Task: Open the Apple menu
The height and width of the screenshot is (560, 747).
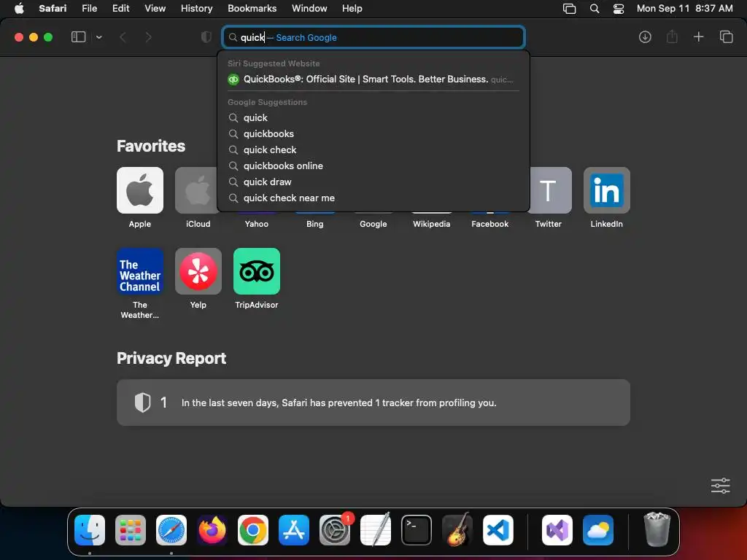Action: click(x=19, y=9)
